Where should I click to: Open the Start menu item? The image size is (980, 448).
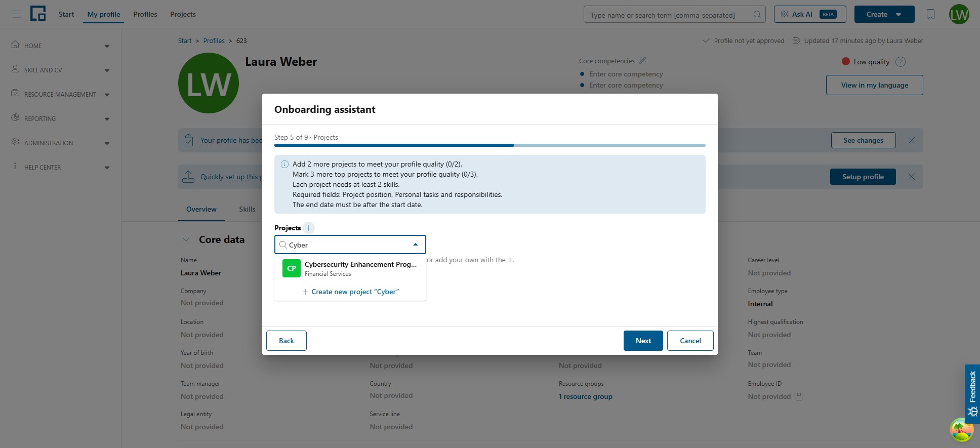tap(66, 14)
